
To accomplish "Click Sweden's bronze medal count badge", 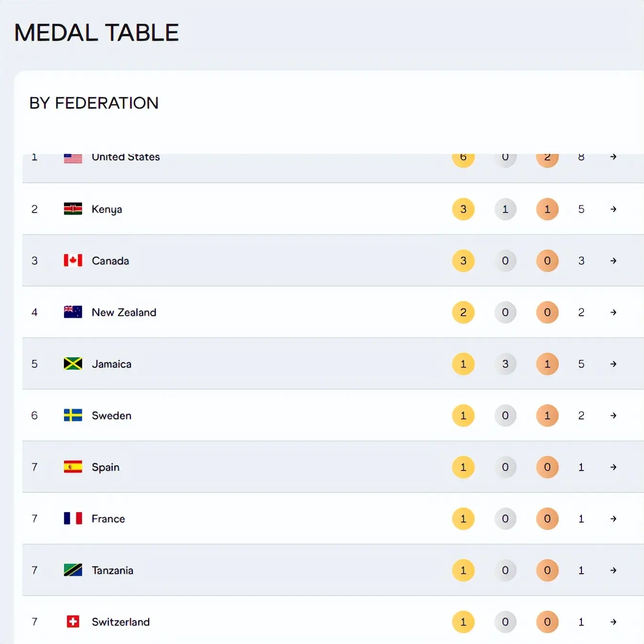I will point(547,416).
